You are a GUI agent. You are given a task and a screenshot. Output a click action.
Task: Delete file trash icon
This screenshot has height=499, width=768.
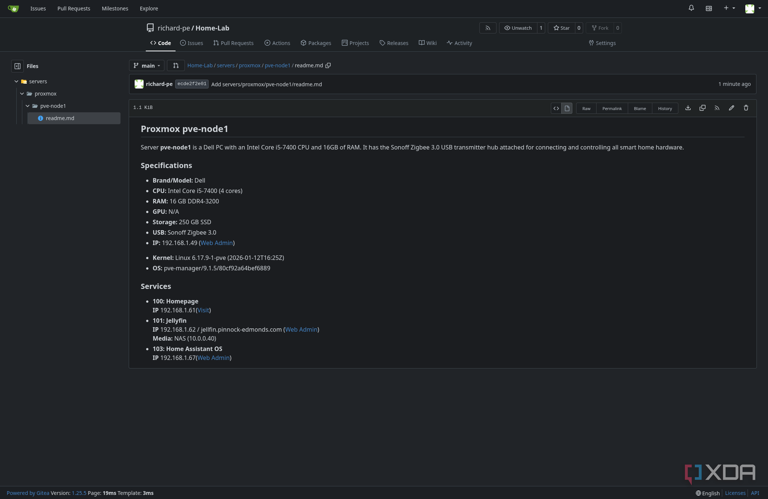[746, 108]
